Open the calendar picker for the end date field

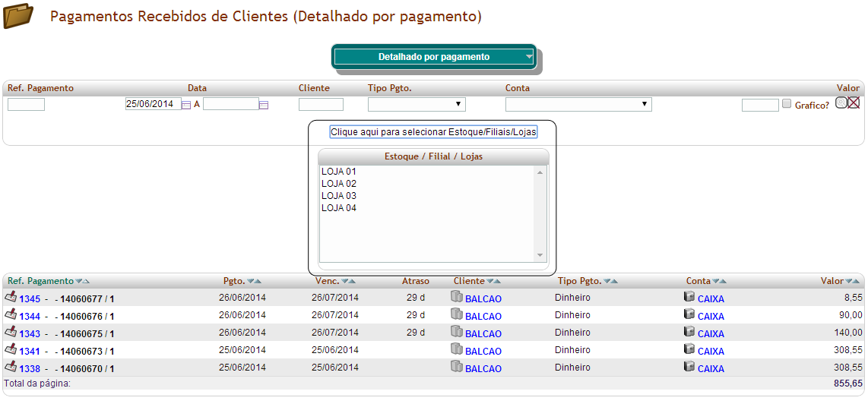[264, 105]
